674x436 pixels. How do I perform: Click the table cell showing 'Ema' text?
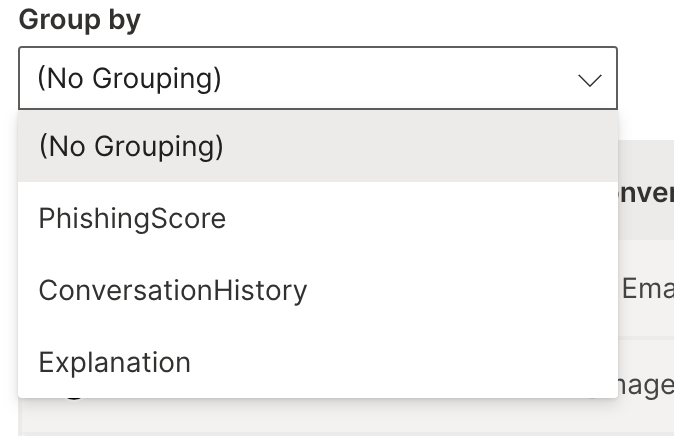pyautogui.click(x=646, y=290)
